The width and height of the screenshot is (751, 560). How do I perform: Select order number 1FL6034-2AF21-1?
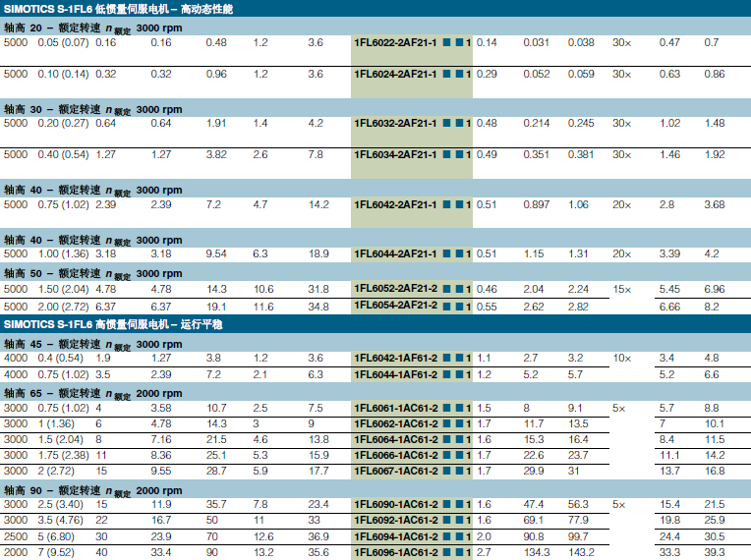[x=395, y=154]
